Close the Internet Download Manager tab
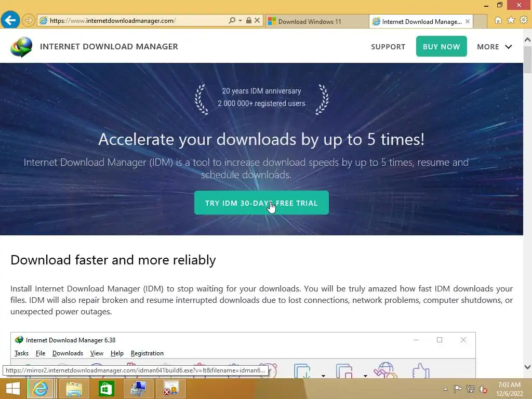The width and height of the screenshot is (532, 399). click(x=468, y=21)
